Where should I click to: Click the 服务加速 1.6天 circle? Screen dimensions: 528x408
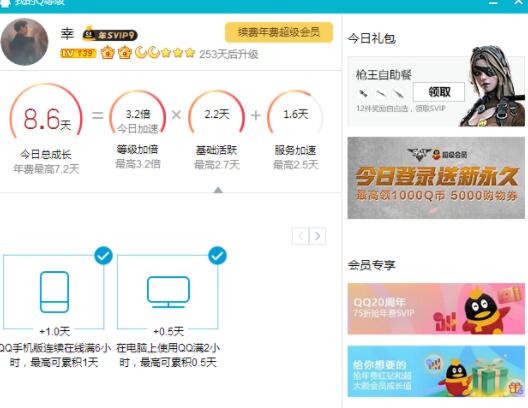[x=295, y=114]
